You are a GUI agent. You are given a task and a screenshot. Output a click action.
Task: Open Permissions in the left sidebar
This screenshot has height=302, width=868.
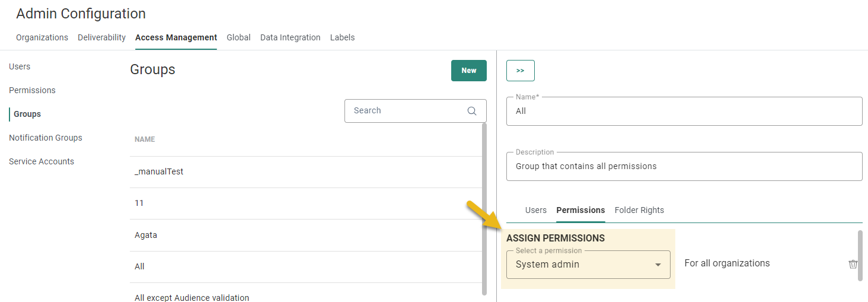tap(32, 90)
